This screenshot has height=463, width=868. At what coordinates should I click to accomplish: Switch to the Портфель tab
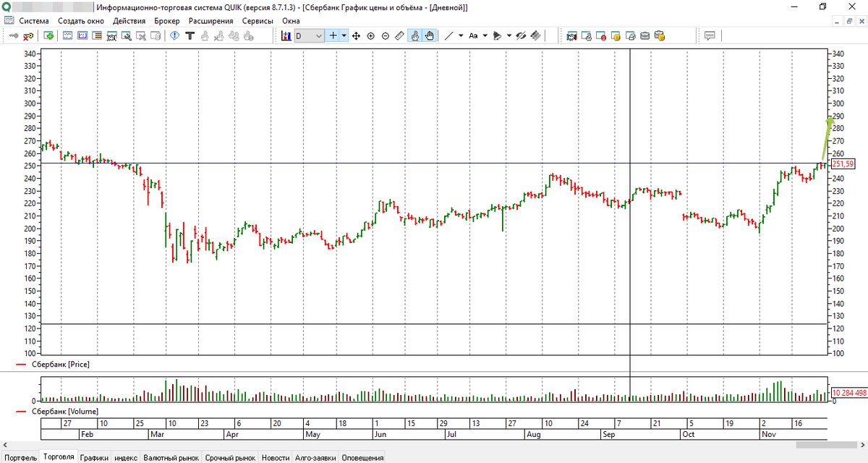pos(21,457)
